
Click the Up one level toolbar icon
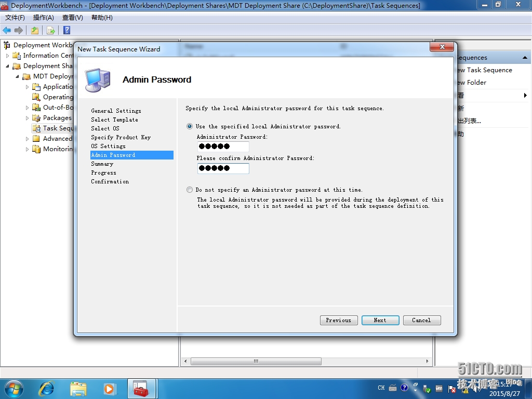(x=35, y=30)
